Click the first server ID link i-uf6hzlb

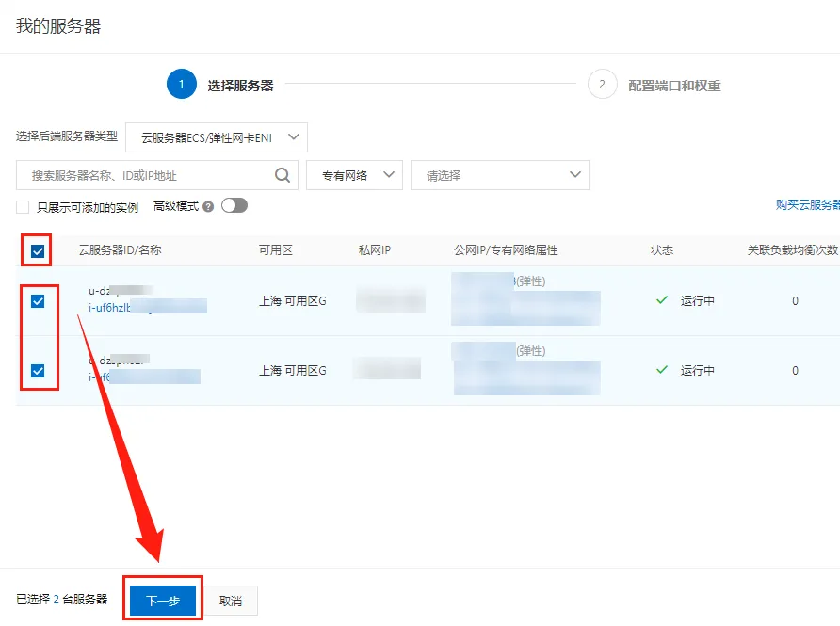[147, 308]
